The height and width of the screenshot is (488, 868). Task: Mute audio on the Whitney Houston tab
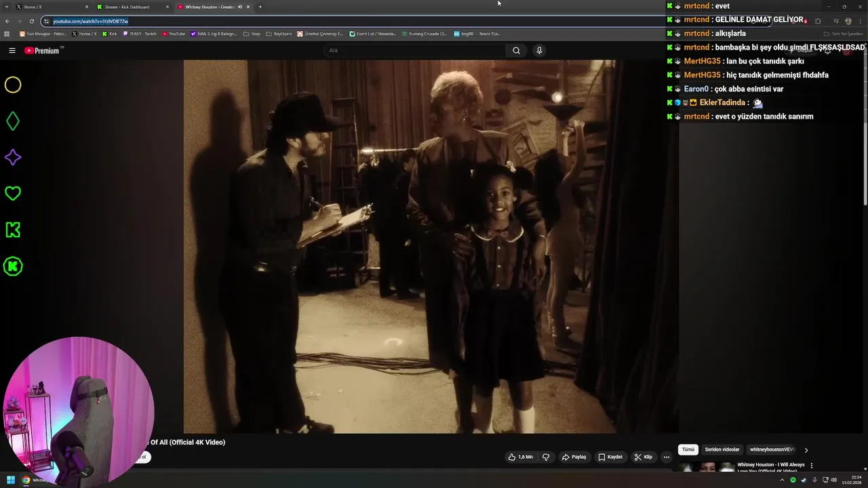coord(240,7)
